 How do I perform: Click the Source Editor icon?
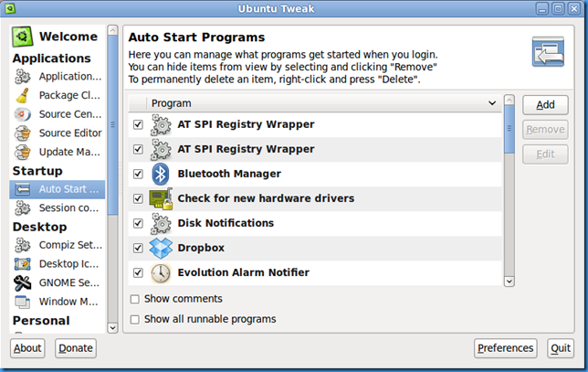[x=23, y=133]
